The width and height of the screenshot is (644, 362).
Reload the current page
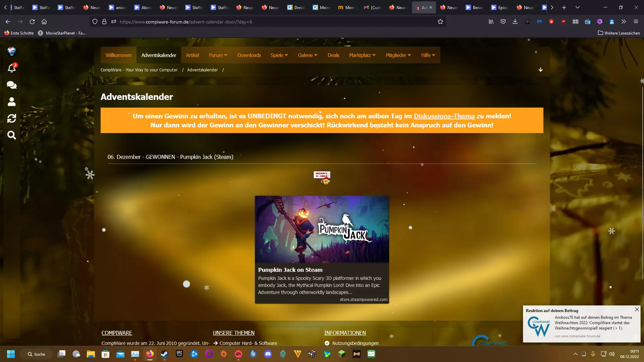[x=32, y=22]
